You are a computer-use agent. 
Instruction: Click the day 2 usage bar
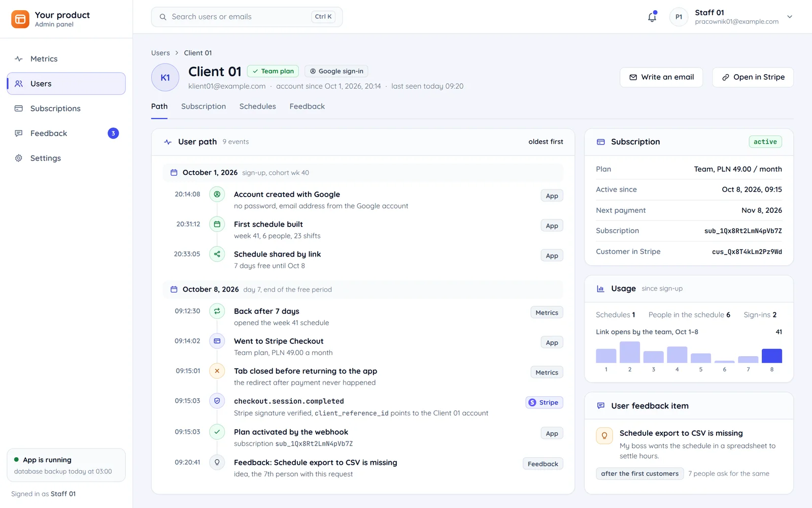pyautogui.click(x=630, y=352)
